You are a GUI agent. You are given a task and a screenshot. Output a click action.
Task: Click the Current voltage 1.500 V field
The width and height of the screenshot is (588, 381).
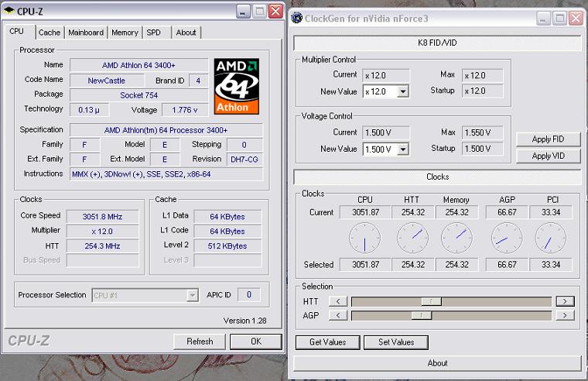386,132
